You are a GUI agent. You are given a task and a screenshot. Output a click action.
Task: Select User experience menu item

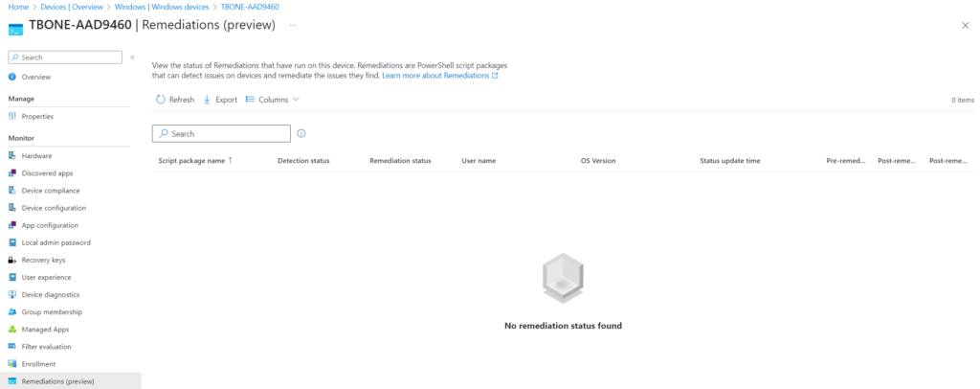46,277
